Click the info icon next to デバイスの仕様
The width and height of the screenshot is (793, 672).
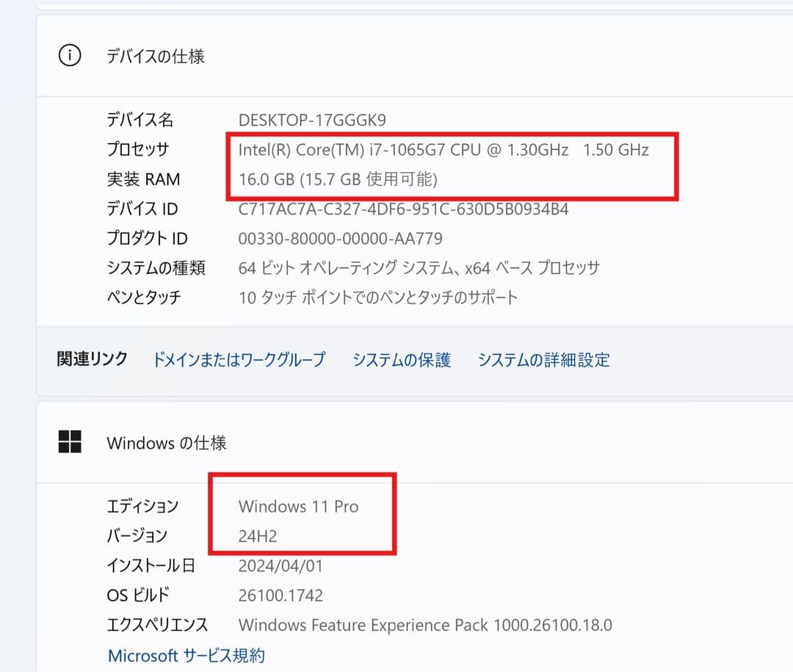tap(70, 55)
